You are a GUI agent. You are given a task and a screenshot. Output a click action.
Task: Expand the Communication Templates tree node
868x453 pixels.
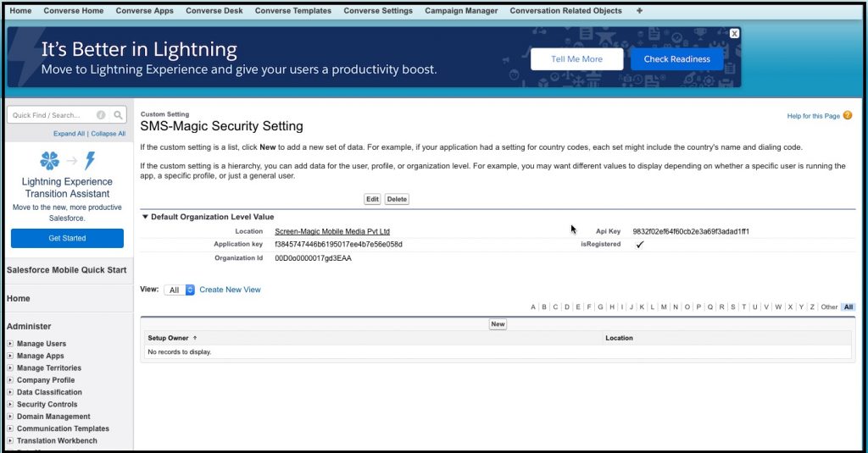tap(10, 428)
